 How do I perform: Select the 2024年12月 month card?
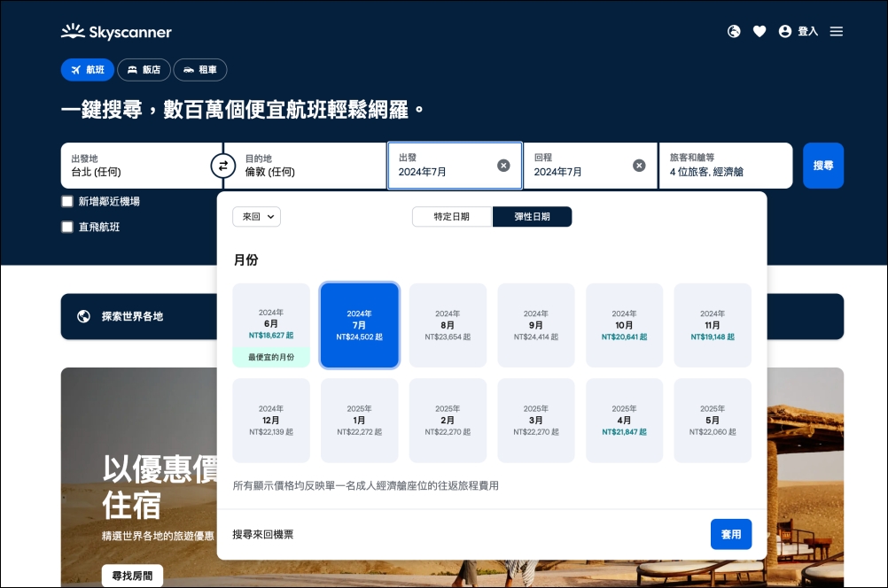pyautogui.click(x=271, y=421)
